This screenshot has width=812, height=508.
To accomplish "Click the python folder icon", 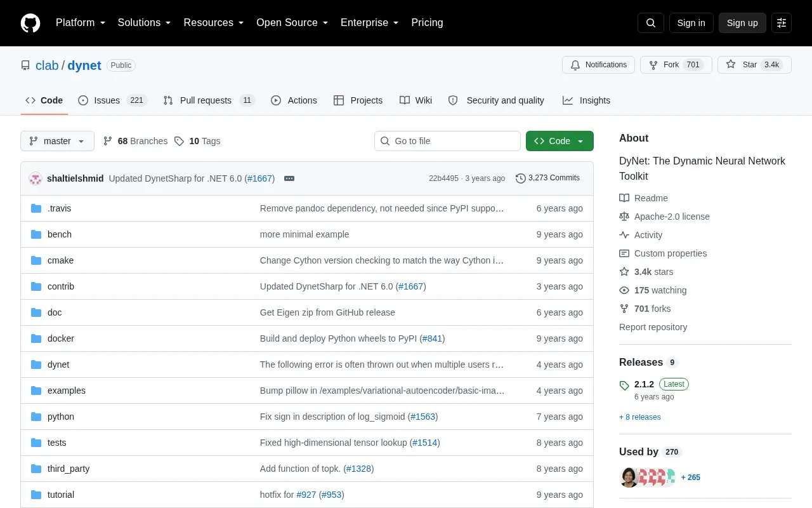I will point(36,417).
